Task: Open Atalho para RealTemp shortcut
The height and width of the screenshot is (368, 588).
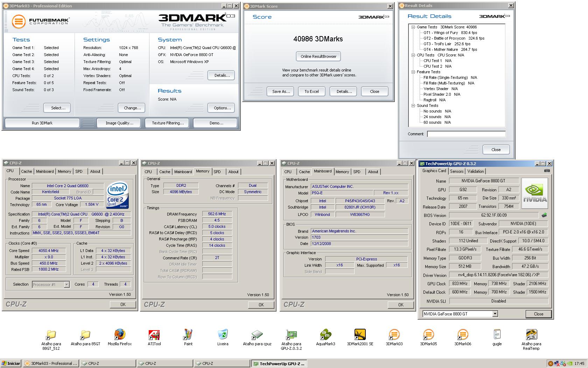Action: [531, 339]
